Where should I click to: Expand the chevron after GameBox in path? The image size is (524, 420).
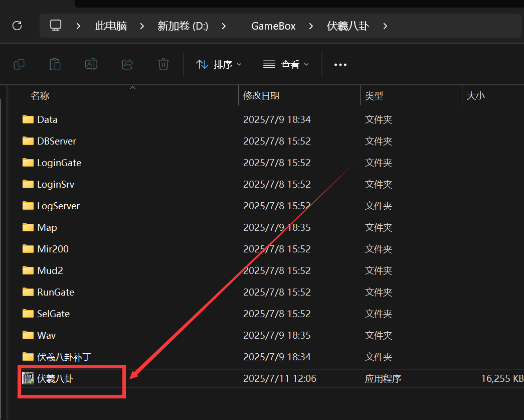[x=311, y=26]
